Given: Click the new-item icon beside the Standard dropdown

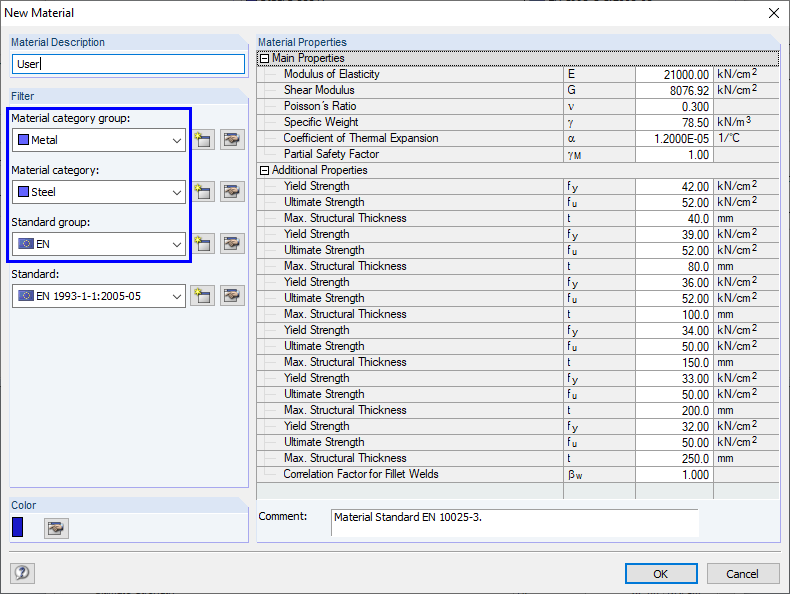Looking at the screenshot, I should 203,296.
